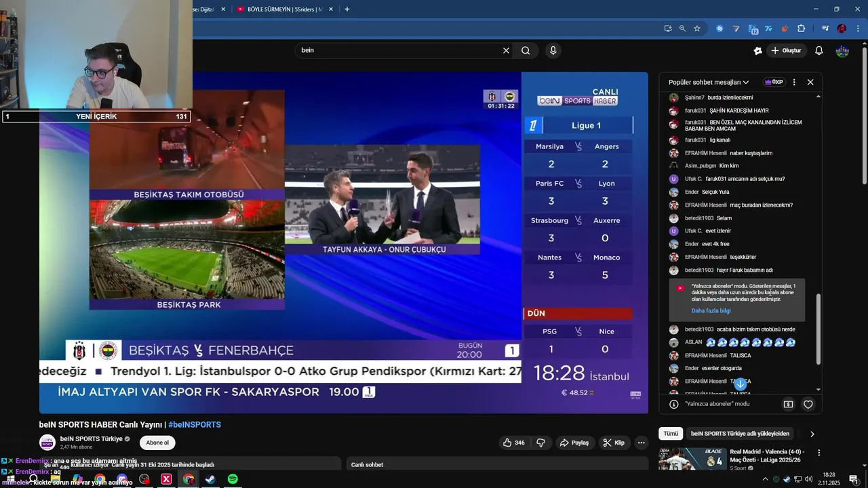Image resolution: width=868 pixels, height=488 pixels.
Task: Close the live chat panel
Action: coord(810,82)
